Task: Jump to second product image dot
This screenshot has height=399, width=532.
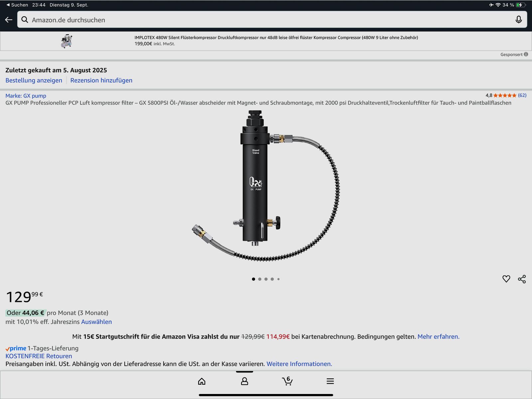Action: 260,279
